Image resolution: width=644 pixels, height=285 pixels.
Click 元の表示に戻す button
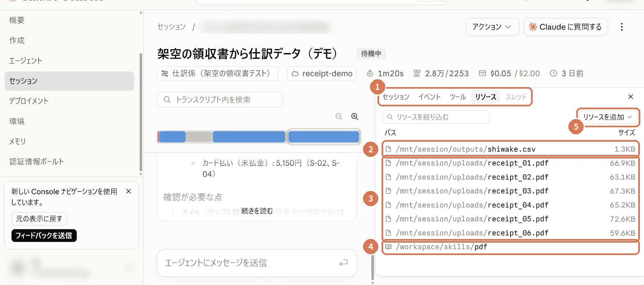39,219
